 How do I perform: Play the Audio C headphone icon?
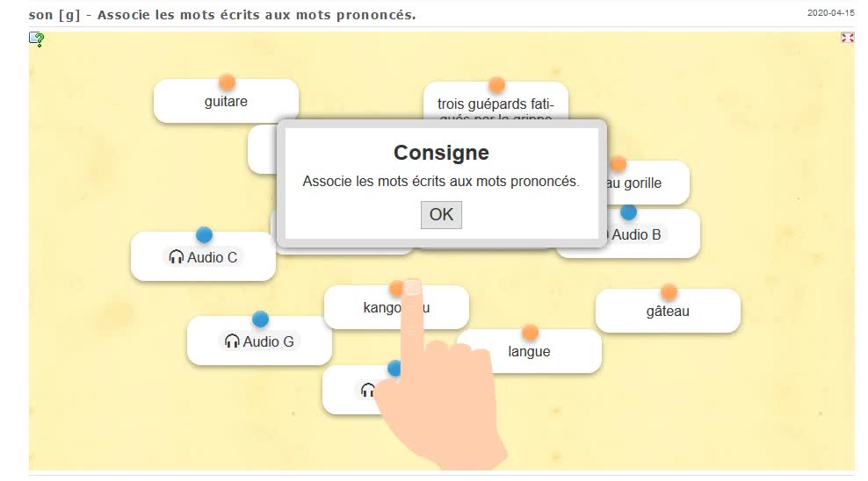177,257
